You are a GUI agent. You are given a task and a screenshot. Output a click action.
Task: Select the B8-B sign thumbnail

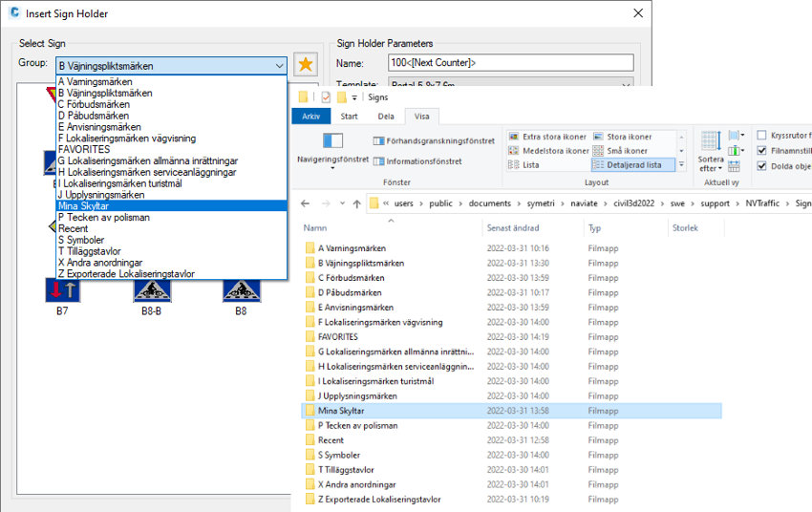[x=152, y=290]
